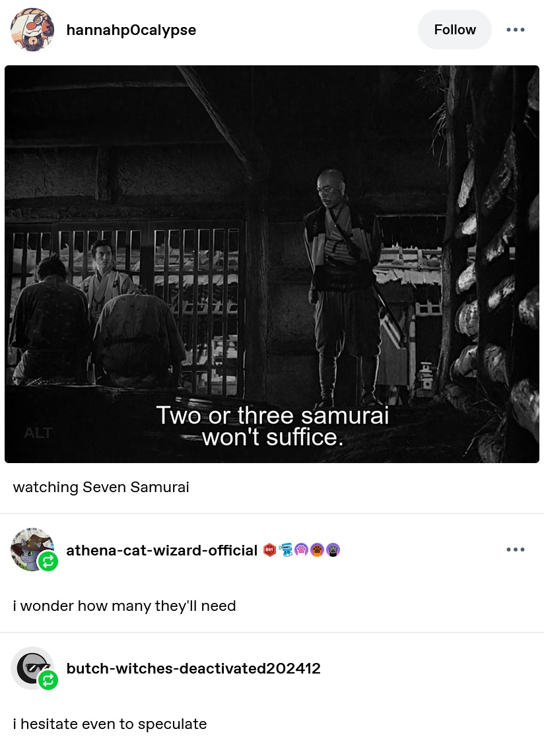544x756 pixels.
Task: Click the pink paw badge
Action: pyautogui.click(x=301, y=550)
